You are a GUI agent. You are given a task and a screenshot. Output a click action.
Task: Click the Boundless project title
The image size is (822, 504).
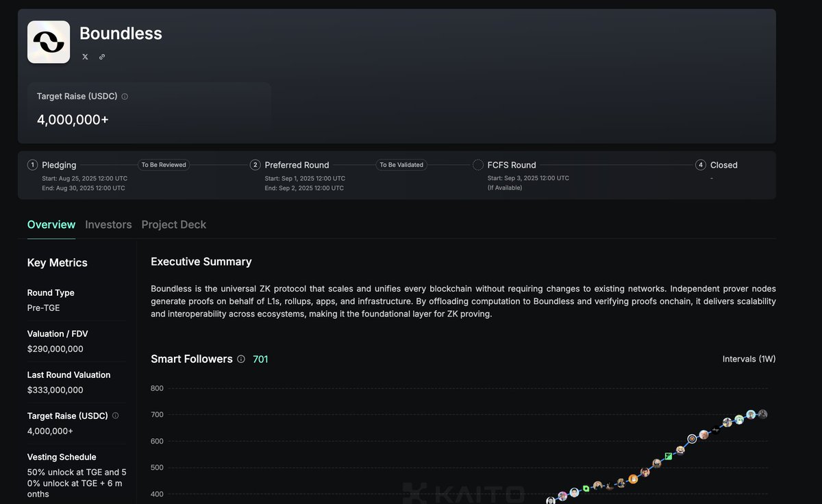click(x=121, y=33)
